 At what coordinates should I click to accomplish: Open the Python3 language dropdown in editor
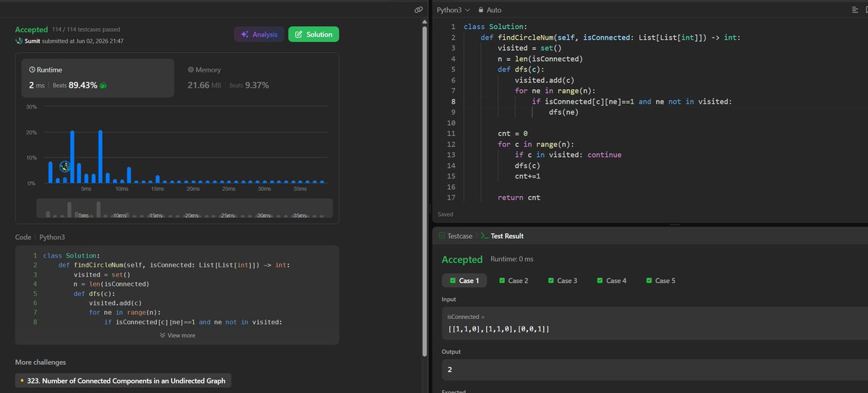[454, 10]
